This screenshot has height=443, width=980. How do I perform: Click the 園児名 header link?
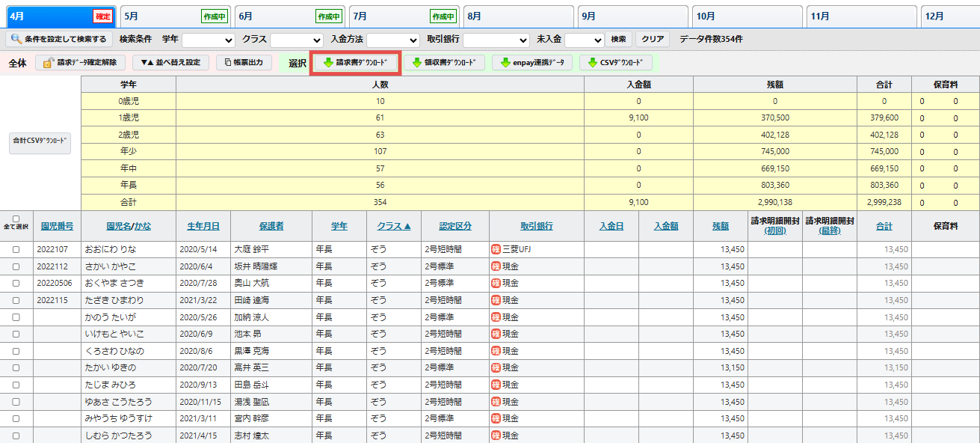(118, 225)
